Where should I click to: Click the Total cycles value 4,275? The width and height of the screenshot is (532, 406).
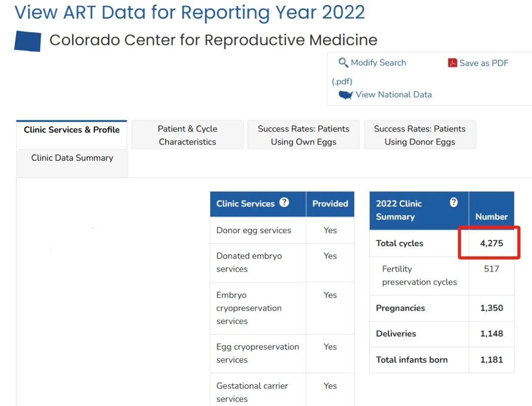click(x=491, y=243)
